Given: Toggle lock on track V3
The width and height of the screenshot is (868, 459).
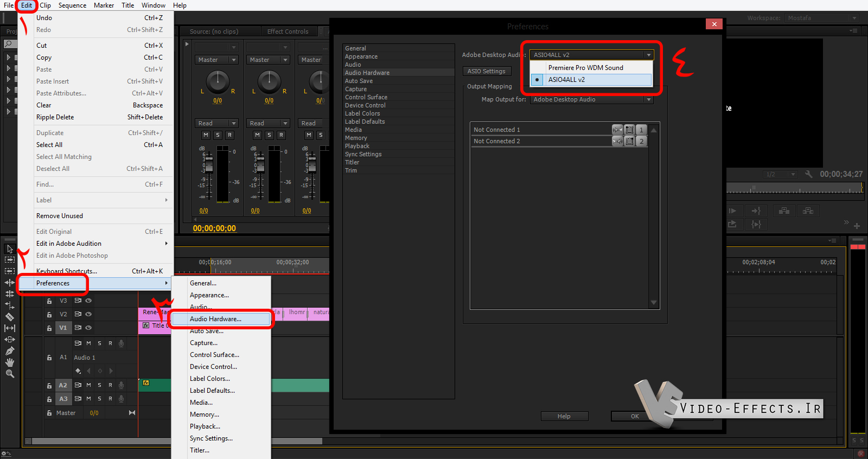Looking at the screenshot, I should 49,301.
